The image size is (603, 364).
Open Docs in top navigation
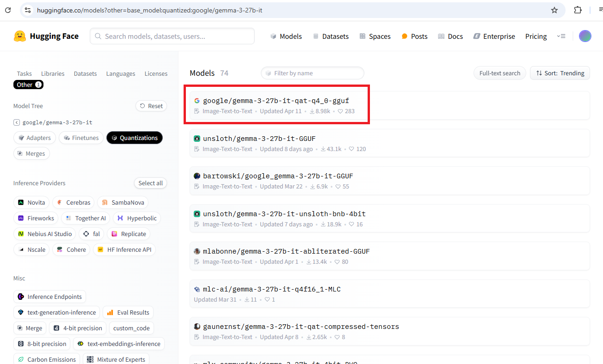(450, 36)
